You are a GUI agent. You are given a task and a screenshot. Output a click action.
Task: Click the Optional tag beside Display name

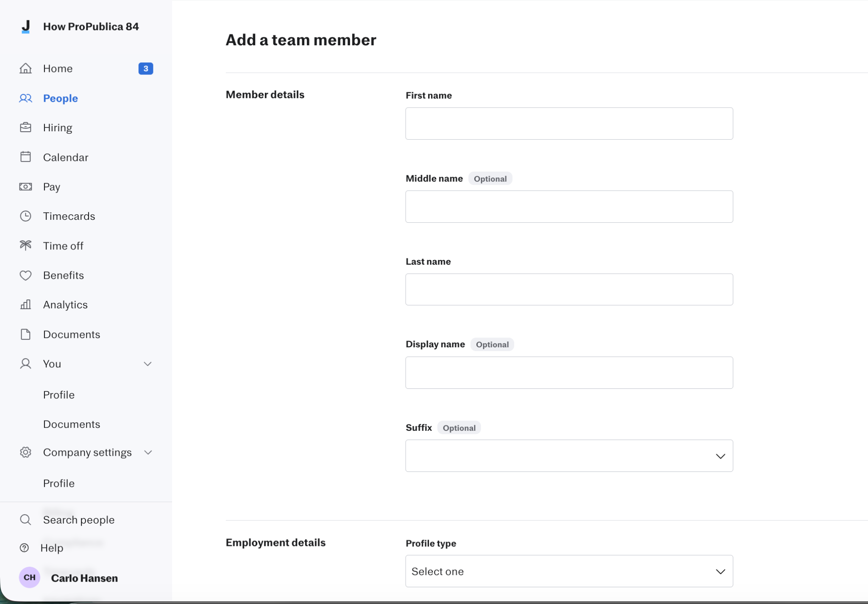point(492,344)
